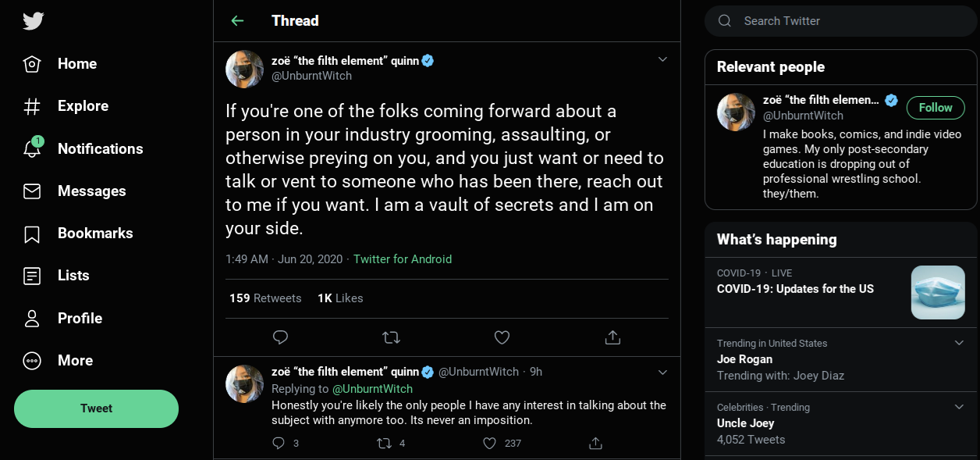Open the Notifications bell icon
Screen dimensions: 980x460
(32, 148)
